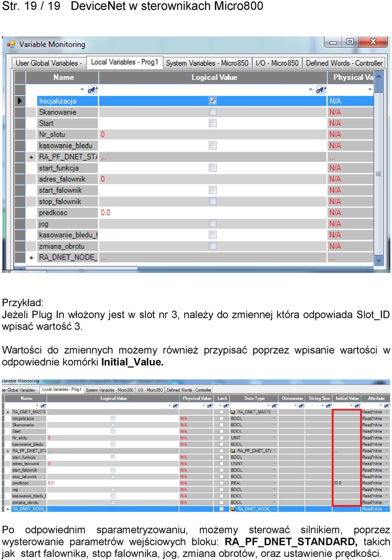392x560 pixels.
Task: Click the scroll up arrow in upper window
Action: click(379, 76)
